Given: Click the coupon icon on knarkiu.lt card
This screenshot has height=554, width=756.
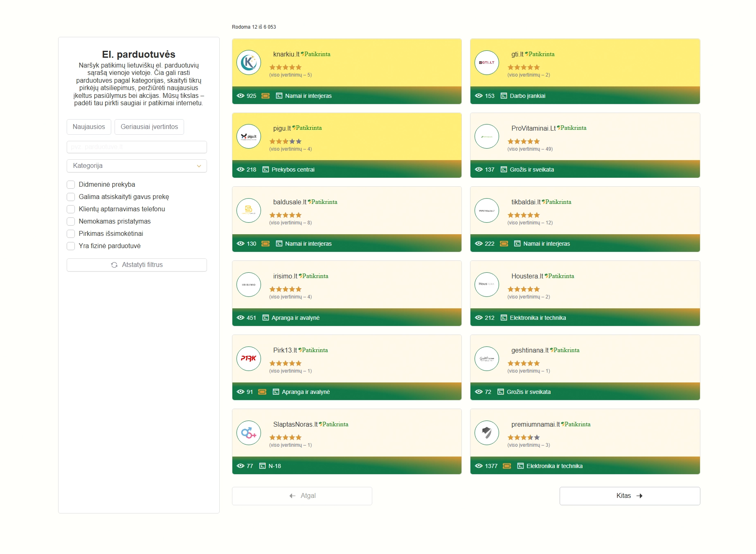Looking at the screenshot, I should [x=265, y=96].
